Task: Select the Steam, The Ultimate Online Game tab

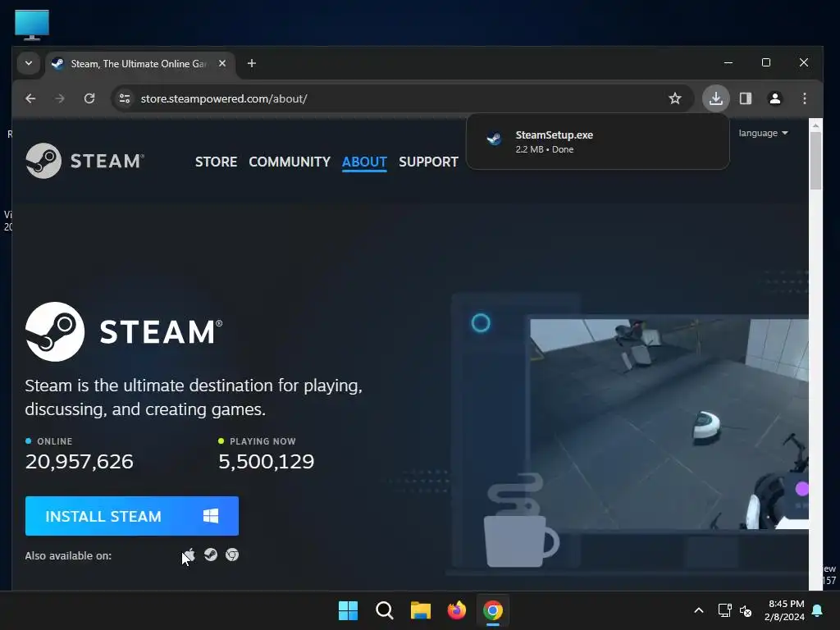Action: (138, 64)
